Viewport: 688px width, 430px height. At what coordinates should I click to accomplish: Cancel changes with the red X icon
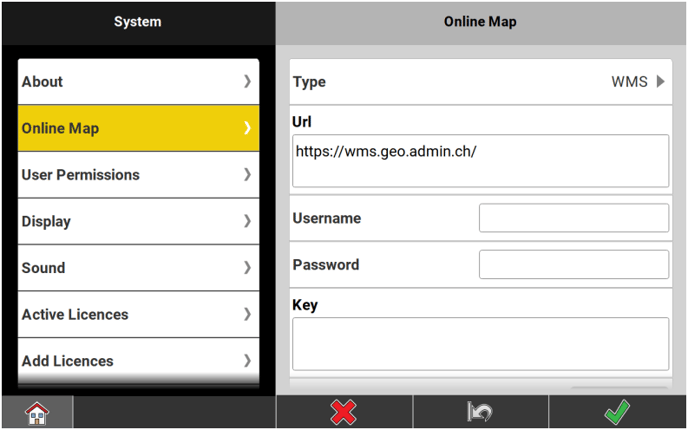coord(344,412)
